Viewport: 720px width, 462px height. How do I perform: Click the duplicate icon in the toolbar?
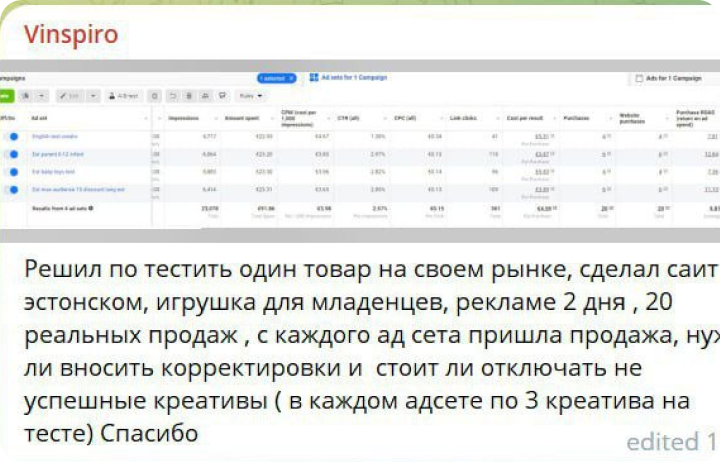(x=25, y=96)
